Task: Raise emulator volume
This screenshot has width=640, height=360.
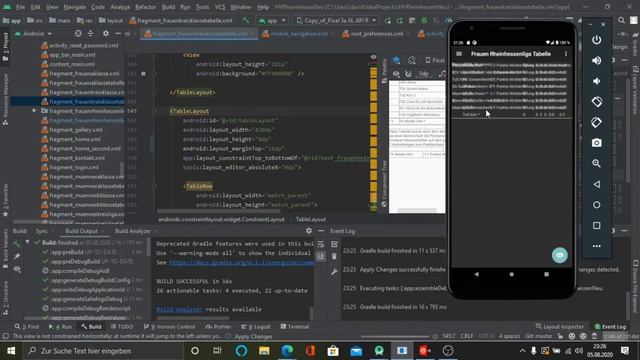Action: tap(596, 60)
